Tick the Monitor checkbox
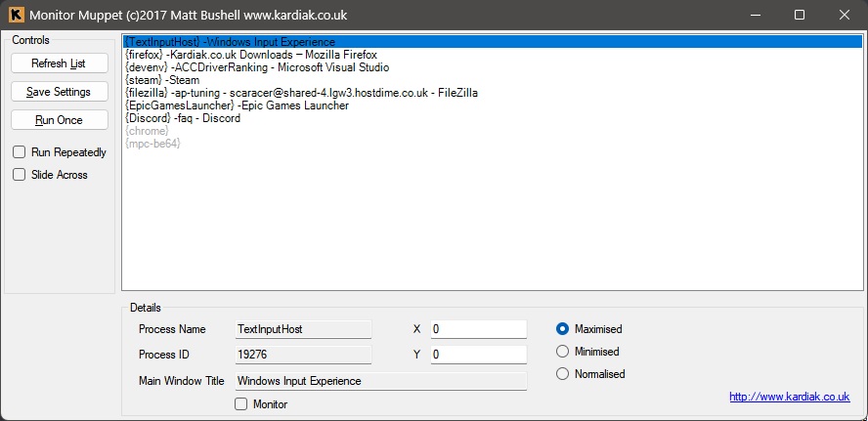868x421 pixels. tap(240, 404)
